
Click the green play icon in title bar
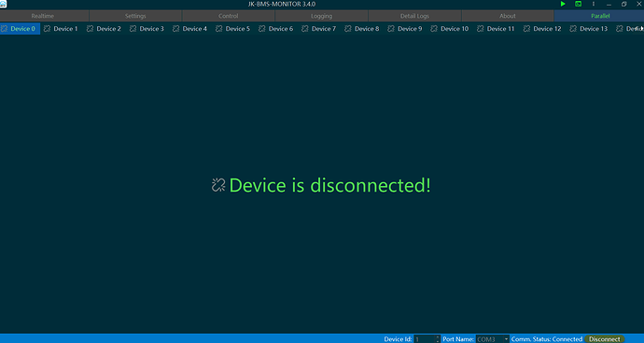tap(563, 4)
